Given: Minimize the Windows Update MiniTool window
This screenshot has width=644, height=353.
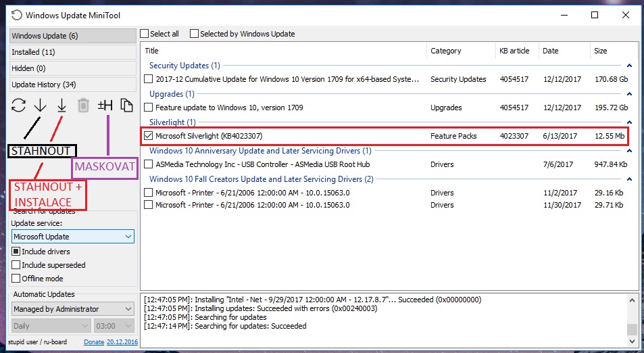Looking at the screenshot, I should pyautogui.click(x=564, y=15).
